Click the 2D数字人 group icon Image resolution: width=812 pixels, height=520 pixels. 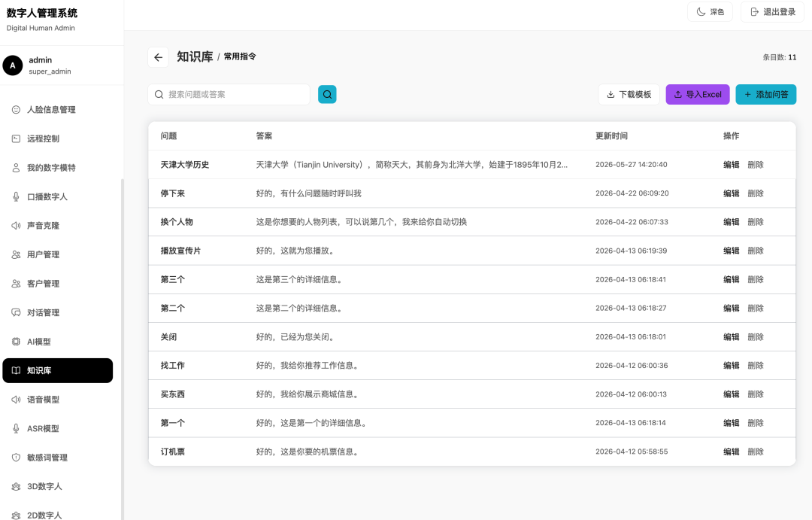16,515
